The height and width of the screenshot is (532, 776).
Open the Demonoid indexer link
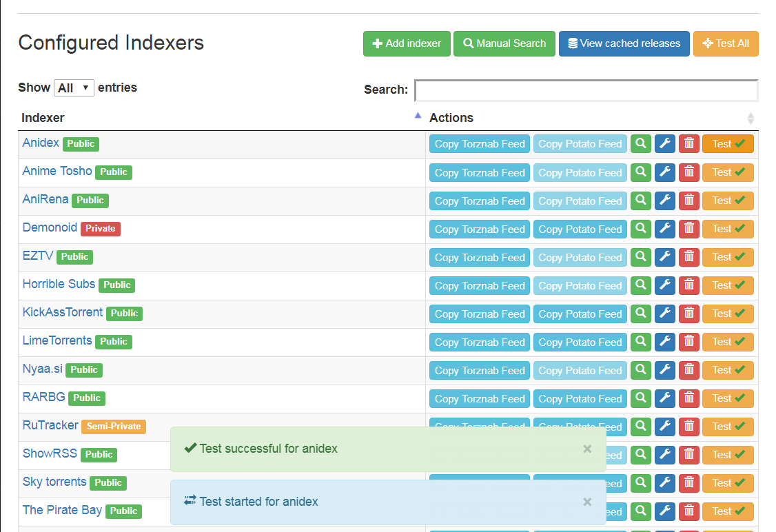click(50, 227)
